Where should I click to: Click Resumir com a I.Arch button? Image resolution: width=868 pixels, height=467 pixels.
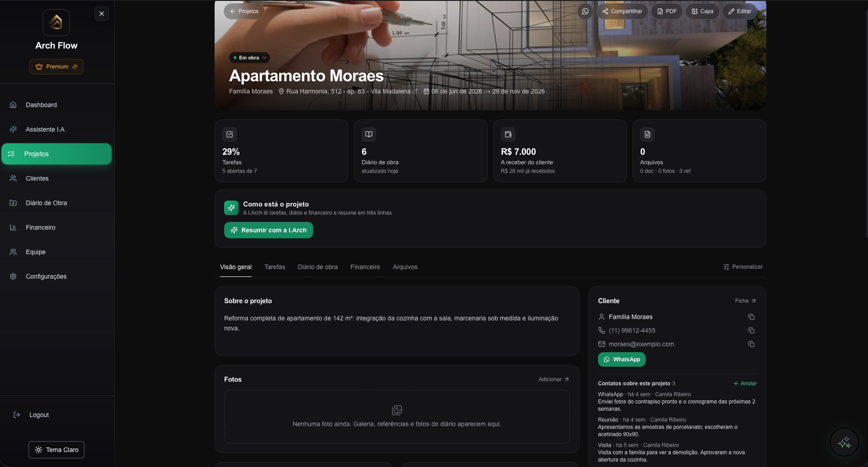[269, 230]
